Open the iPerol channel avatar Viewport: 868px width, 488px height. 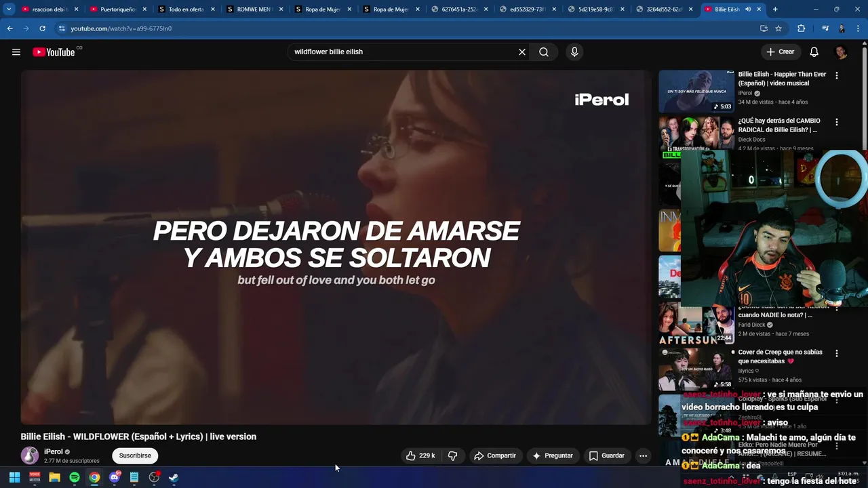tap(30, 456)
